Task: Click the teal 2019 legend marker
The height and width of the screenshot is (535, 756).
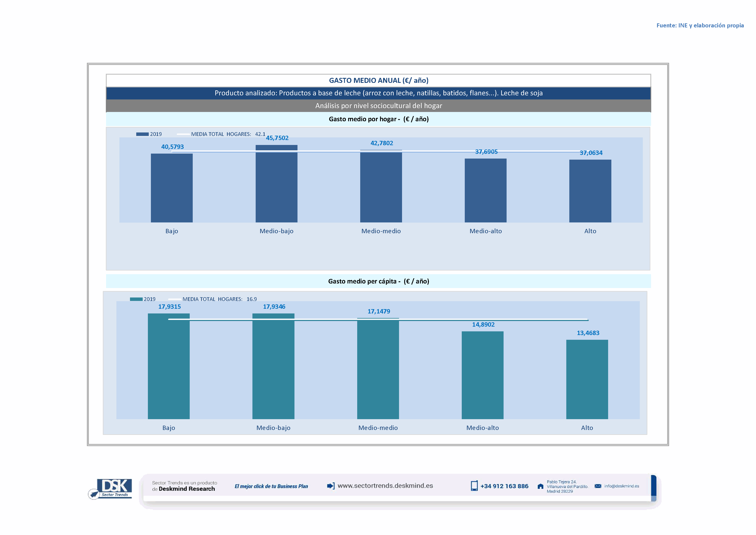Action: (x=136, y=299)
